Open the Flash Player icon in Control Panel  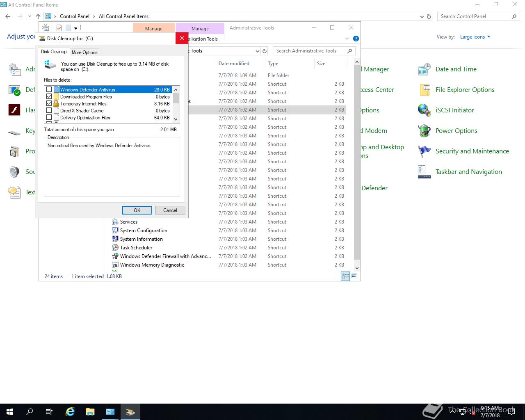pyautogui.click(x=14, y=110)
